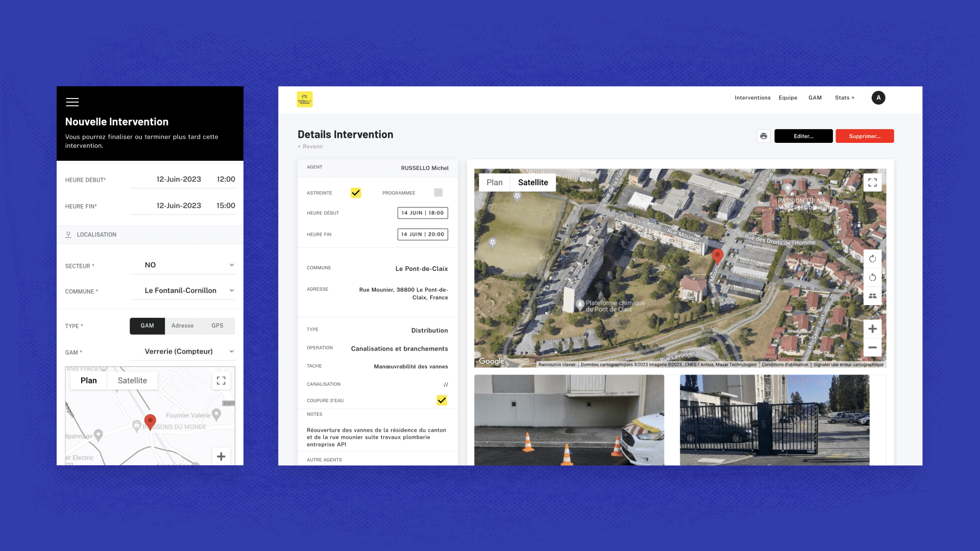Click the fullscreen map expand icon
Viewport: 980px width, 551px height.
pos(872,182)
